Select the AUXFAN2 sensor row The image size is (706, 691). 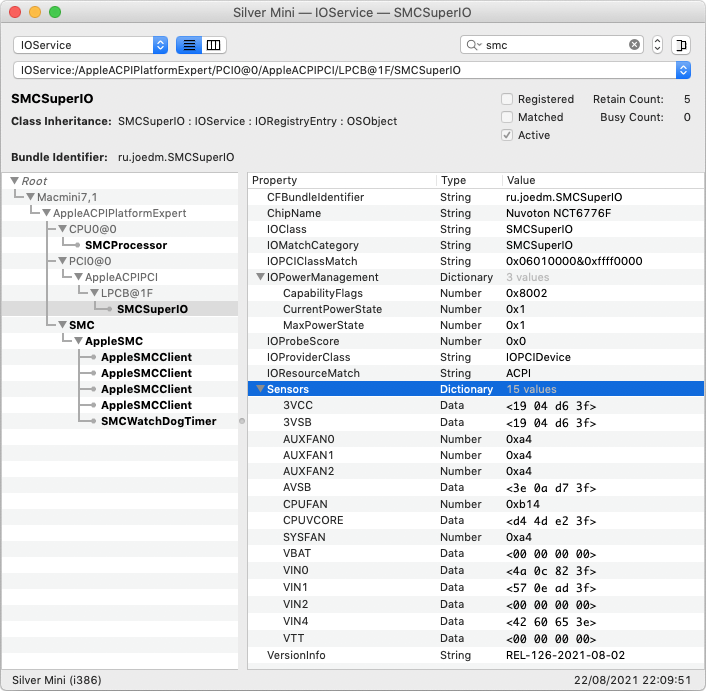pos(475,471)
